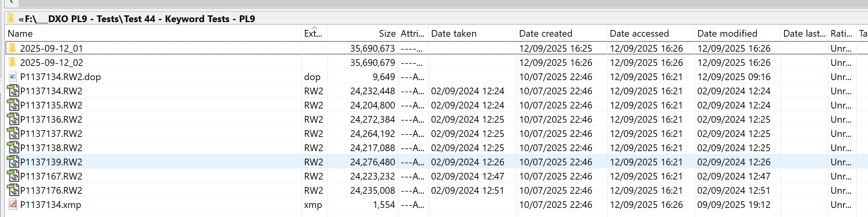Viewport: 868px width, 217px height.
Task: Click the P1137134.xmp file icon
Action: 13,205
